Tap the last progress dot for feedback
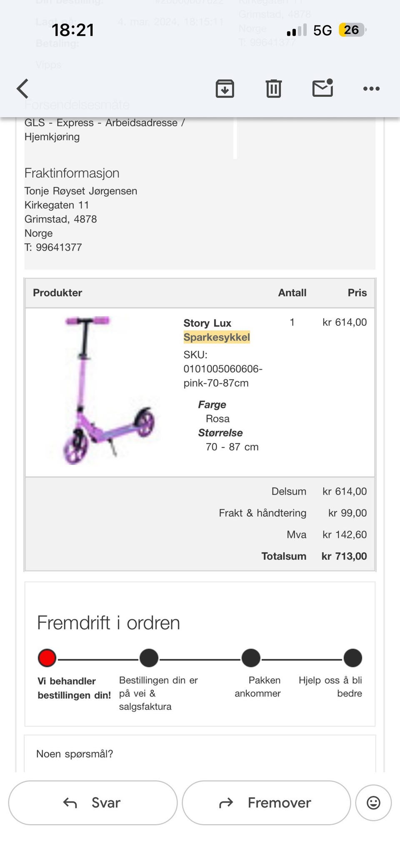The height and width of the screenshot is (868, 400). [353, 658]
